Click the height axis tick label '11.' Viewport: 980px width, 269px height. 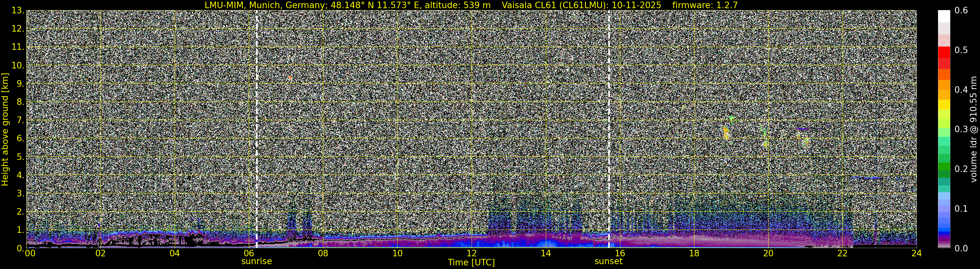pos(18,47)
